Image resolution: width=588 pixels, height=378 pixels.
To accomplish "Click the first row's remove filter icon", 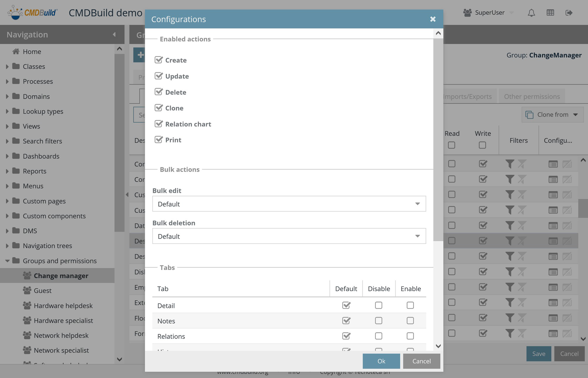I will [x=522, y=164].
